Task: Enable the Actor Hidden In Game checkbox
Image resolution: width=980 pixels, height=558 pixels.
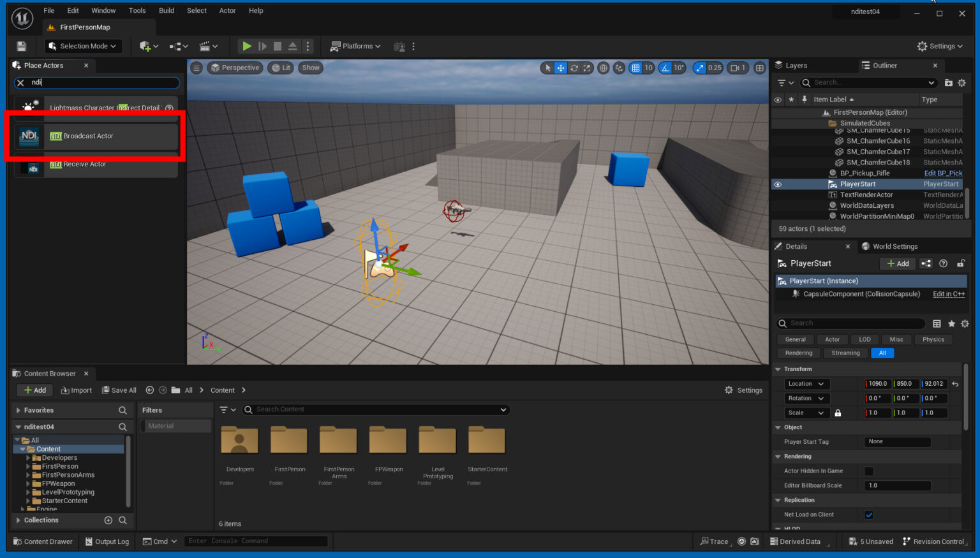Action: pos(869,471)
